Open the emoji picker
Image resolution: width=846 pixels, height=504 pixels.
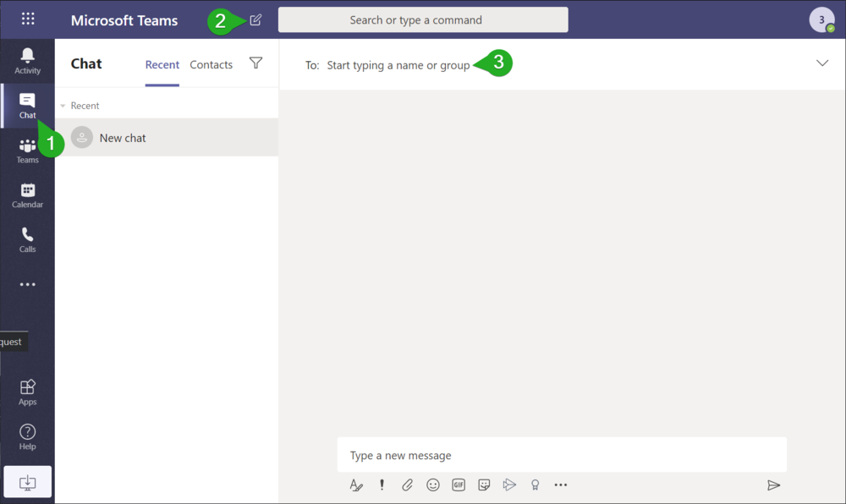pyautogui.click(x=432, y=485)
